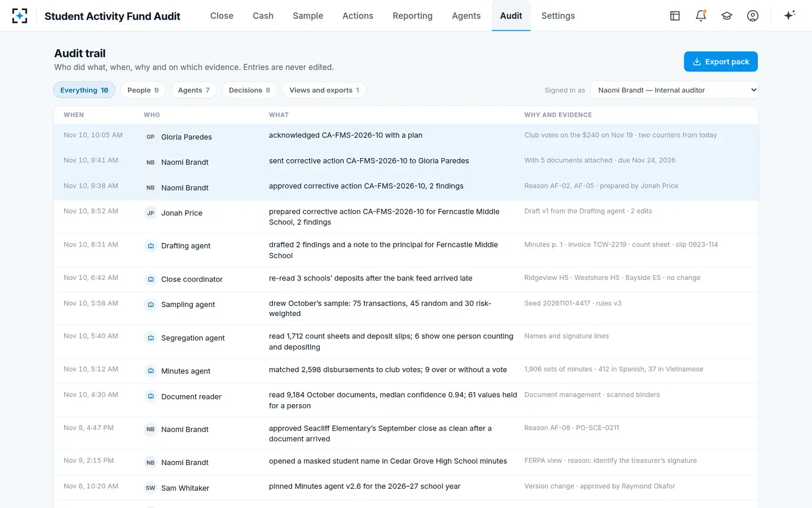Click "Seed 20261101-4417 · rules v3" evidence
The image size is (812, 508).
coord(573,303)
